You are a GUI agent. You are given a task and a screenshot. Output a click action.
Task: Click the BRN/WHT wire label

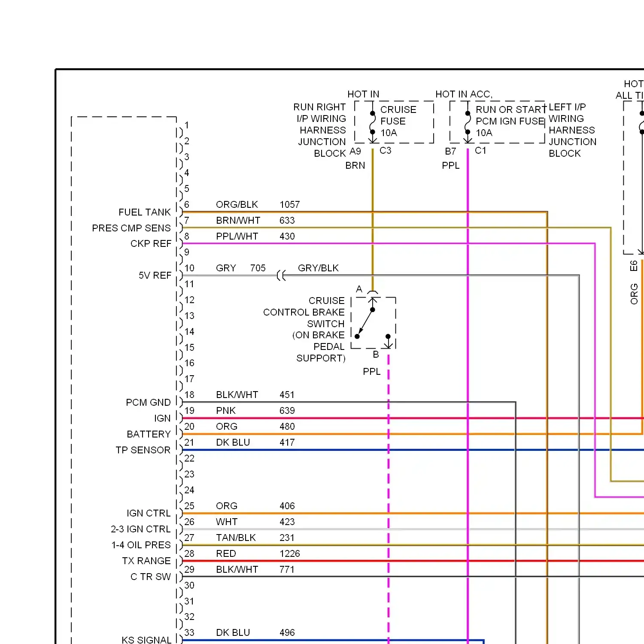pos(238,220)
